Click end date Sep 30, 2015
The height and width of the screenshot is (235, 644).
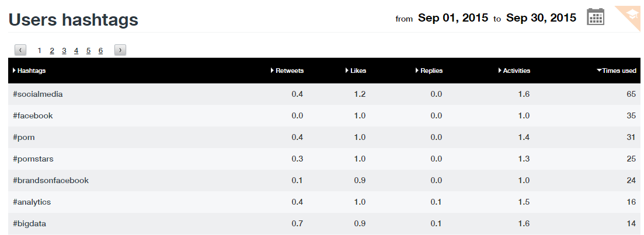tap(541, 18)
